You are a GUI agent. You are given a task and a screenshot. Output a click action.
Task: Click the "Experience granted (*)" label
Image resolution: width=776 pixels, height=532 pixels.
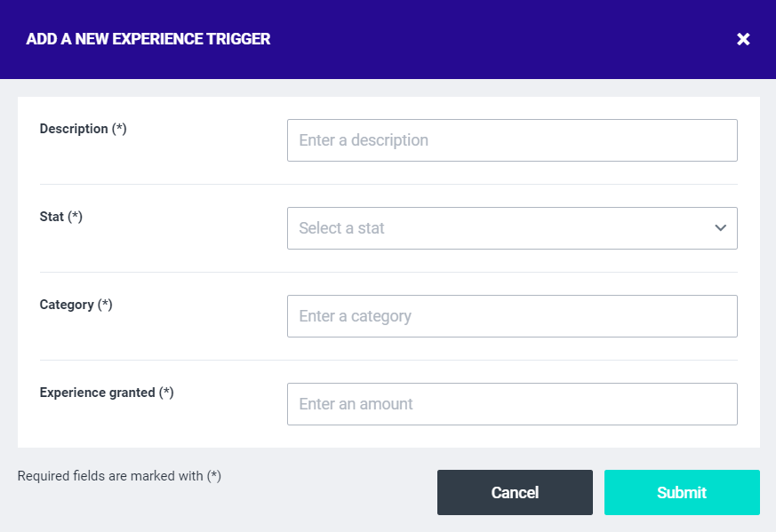(x=106, y=393)
